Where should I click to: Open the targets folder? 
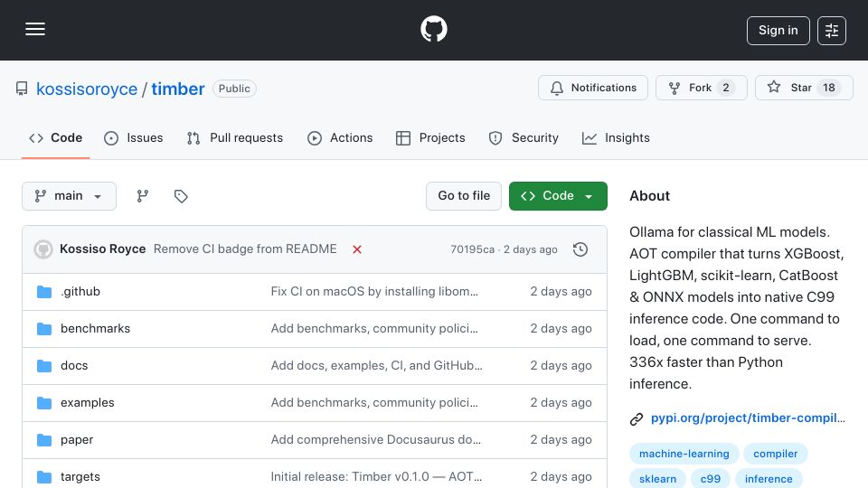80,477
